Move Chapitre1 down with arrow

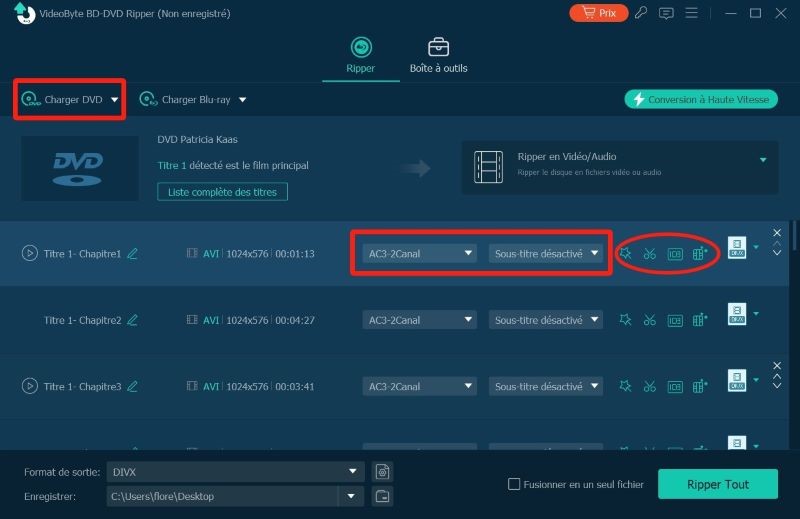[x=777, y=253]
